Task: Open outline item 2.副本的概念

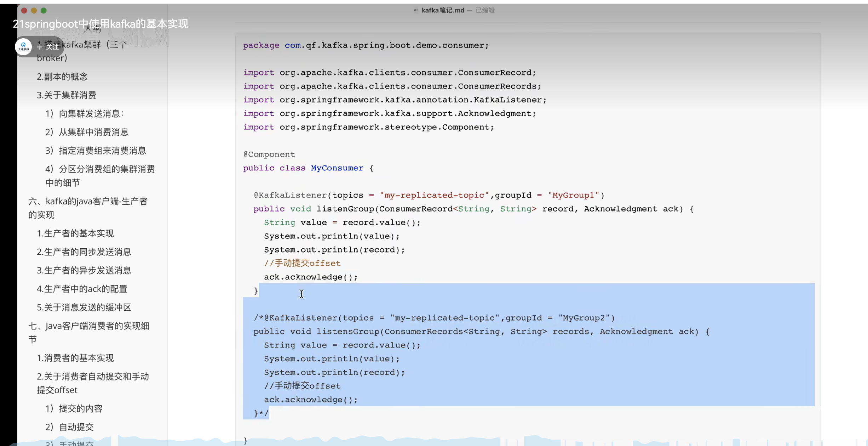Action: [62, 77]
